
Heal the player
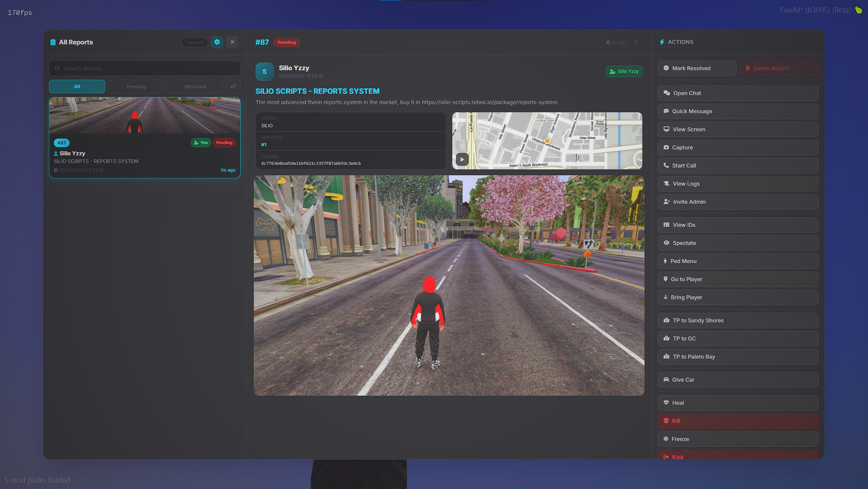(x=738, y=403)
